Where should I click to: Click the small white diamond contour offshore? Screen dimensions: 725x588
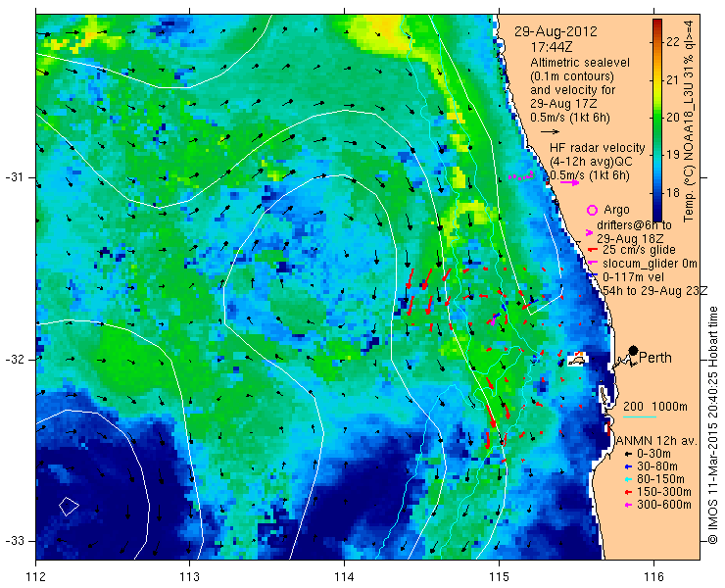69,506
